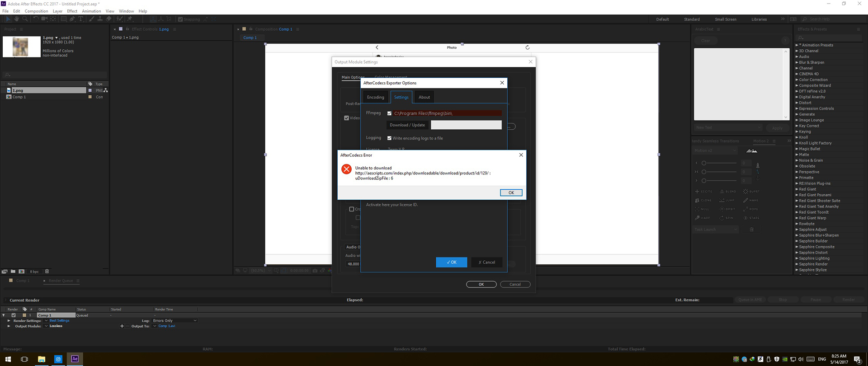Image resolution: width=868 pixels, height=366 pixels.
Task: Select the Hand tool
Action: click(x=16, y=19)
